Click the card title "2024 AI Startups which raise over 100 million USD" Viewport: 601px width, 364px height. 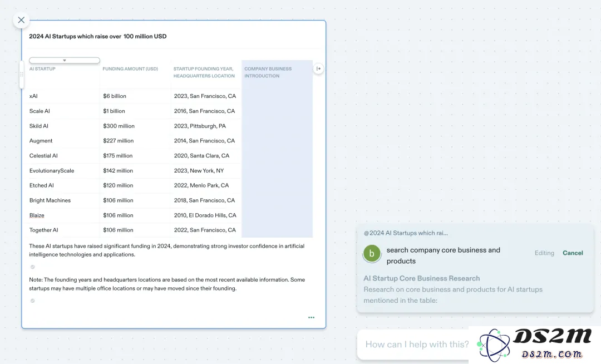[98, 36]
